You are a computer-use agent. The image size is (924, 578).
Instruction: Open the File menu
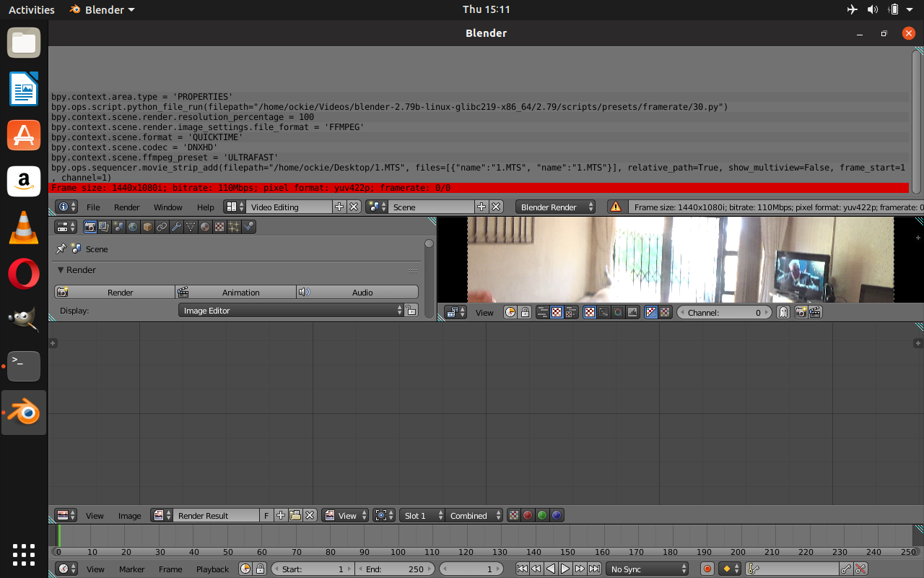[93, 207]
